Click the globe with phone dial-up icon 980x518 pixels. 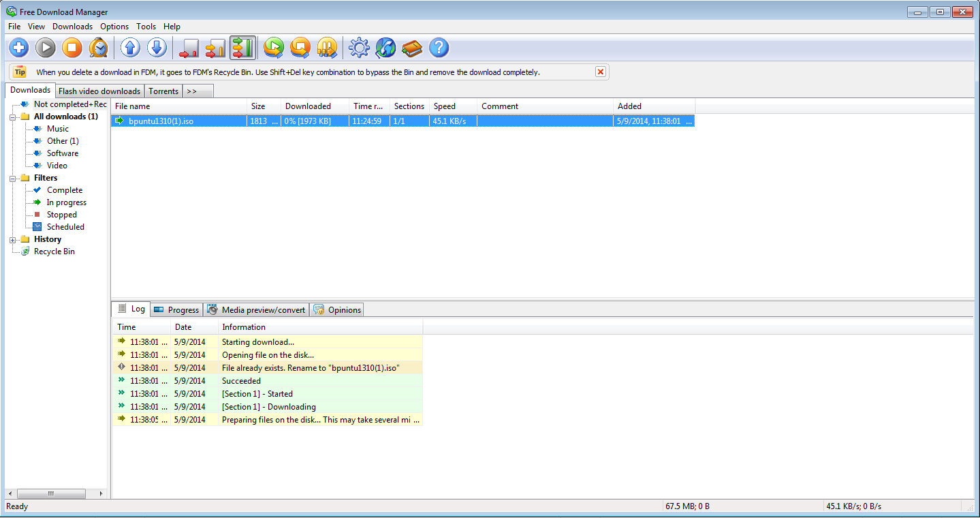pyautogui.click(x=385, y=48)
